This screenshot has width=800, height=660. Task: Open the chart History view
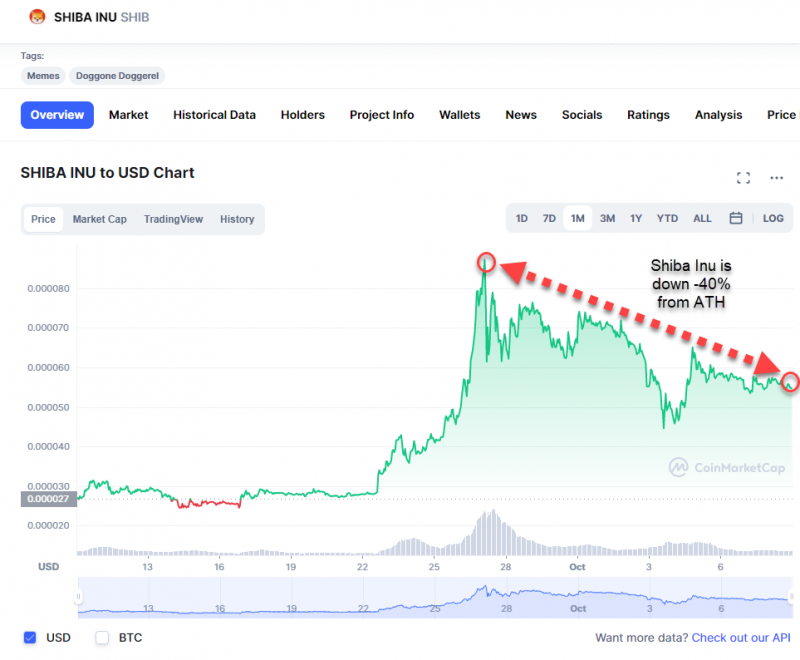237,219
